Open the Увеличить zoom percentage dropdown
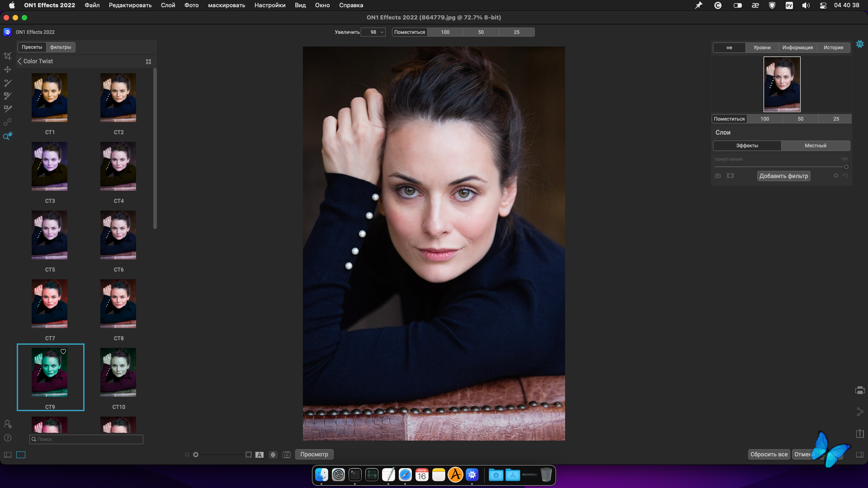This screenshot has height=488, width=868. 373,32
